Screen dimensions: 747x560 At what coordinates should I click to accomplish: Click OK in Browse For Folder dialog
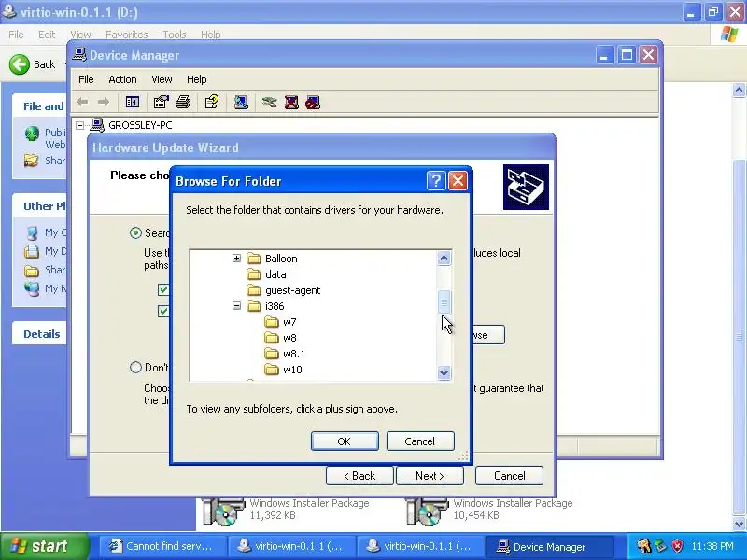pos(345,441)
